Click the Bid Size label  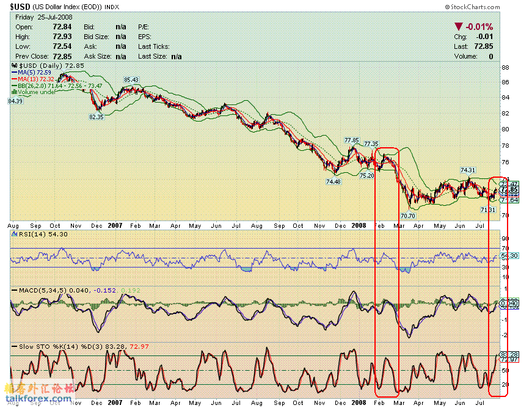click(x=97, y=37)
